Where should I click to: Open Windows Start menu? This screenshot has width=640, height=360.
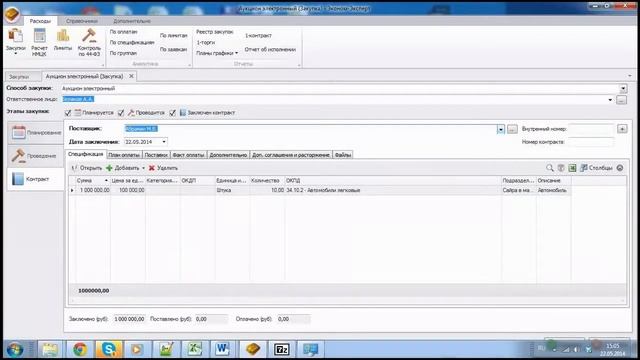15,349
